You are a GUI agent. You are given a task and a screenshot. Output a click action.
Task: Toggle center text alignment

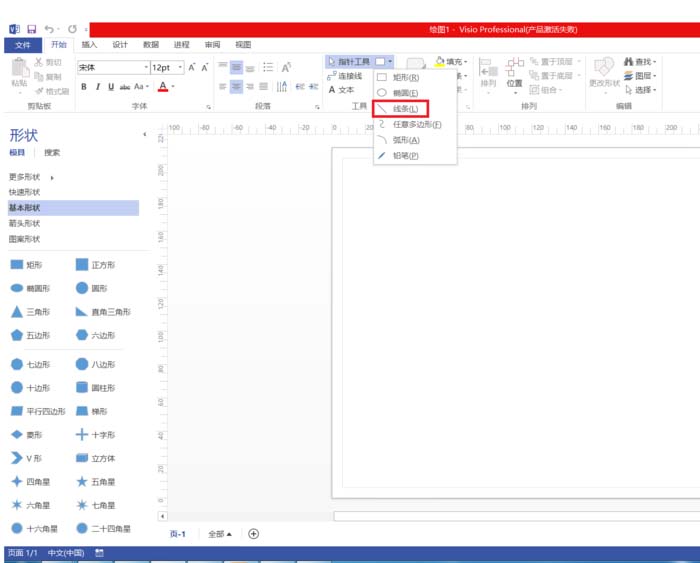[237, 86]
